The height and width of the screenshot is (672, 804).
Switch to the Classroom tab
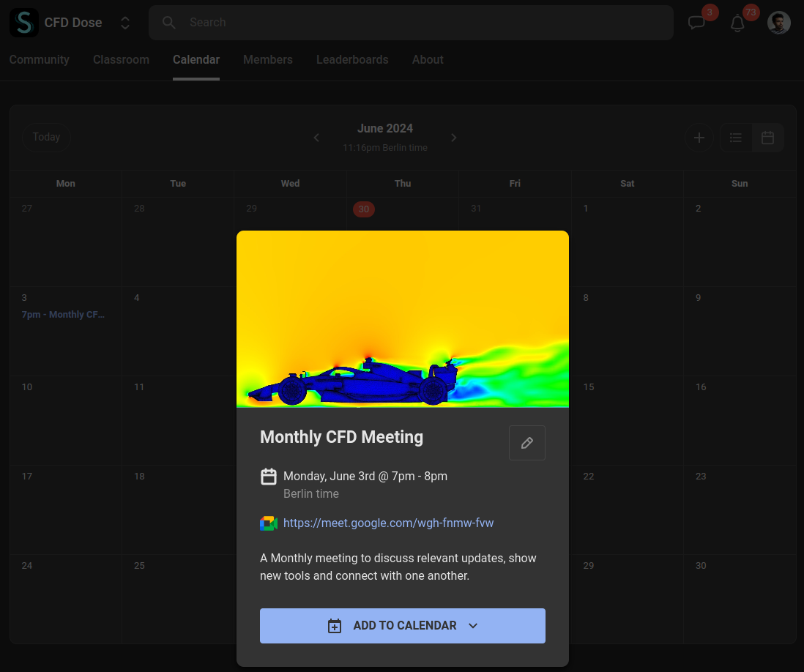point(121,60)
